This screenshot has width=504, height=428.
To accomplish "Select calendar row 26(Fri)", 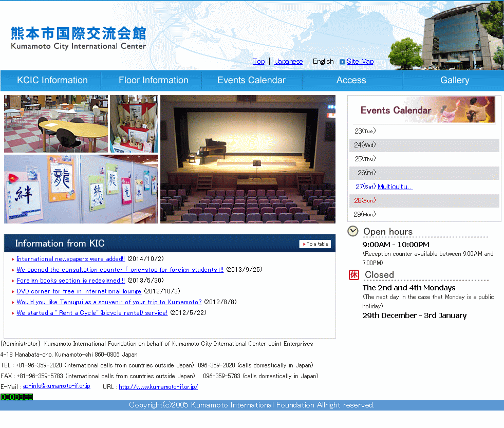I will point(424,173).
